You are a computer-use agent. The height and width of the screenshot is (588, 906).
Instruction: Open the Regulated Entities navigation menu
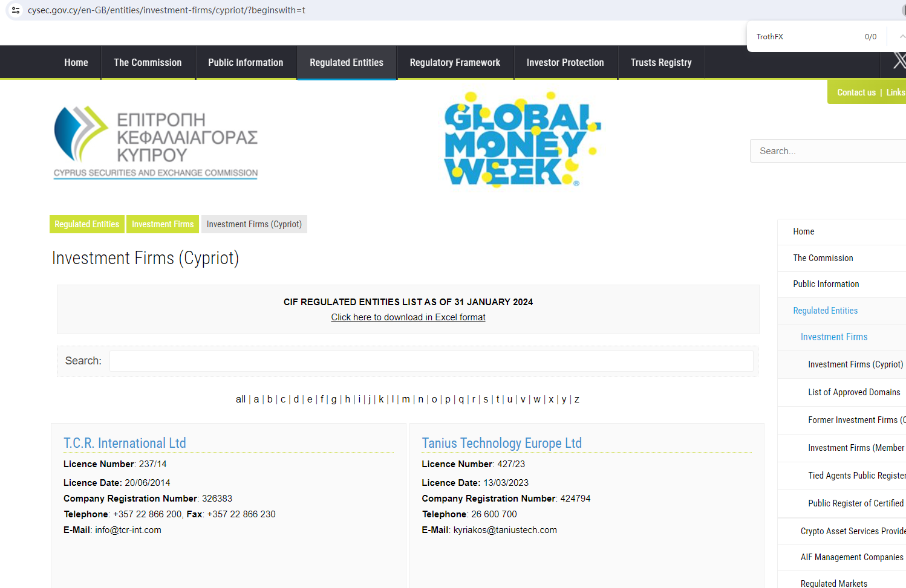[346, 63]
